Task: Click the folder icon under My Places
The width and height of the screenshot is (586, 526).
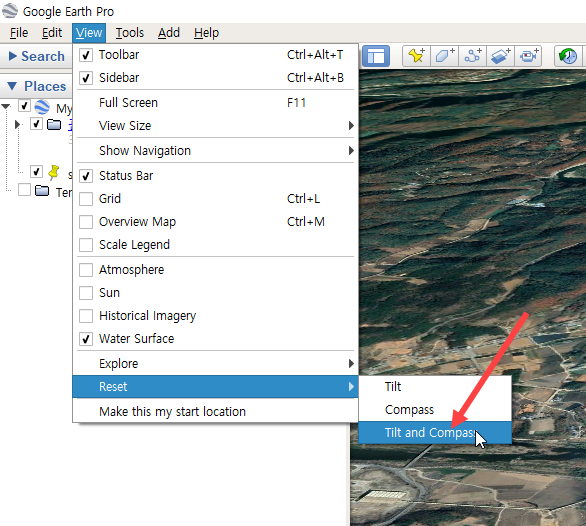Action: tap(54, 124)
